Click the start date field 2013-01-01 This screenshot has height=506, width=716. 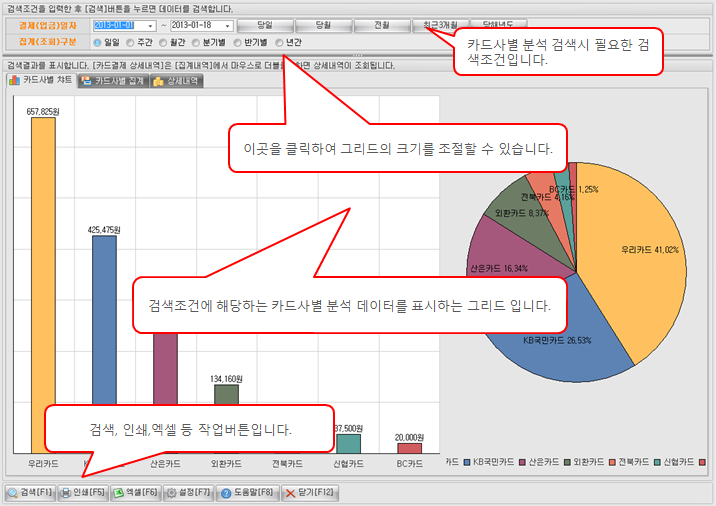tap(124, 26)
